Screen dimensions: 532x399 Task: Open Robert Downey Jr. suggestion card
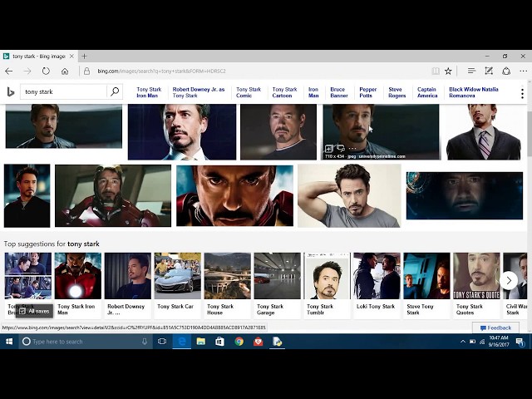pos(127,285)
